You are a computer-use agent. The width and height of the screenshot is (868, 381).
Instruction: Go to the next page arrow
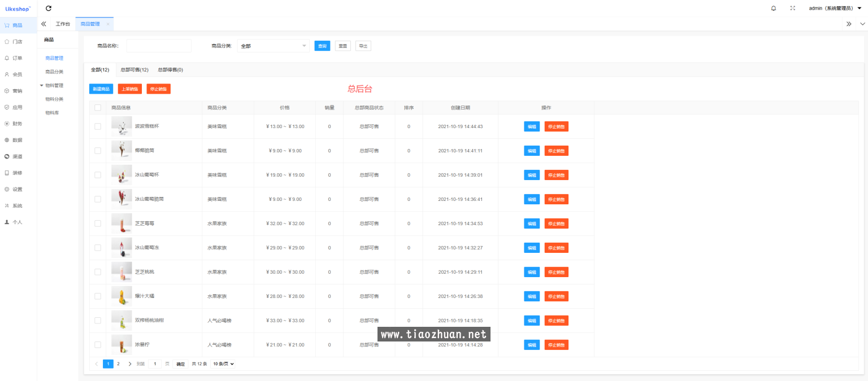point(130,364)
